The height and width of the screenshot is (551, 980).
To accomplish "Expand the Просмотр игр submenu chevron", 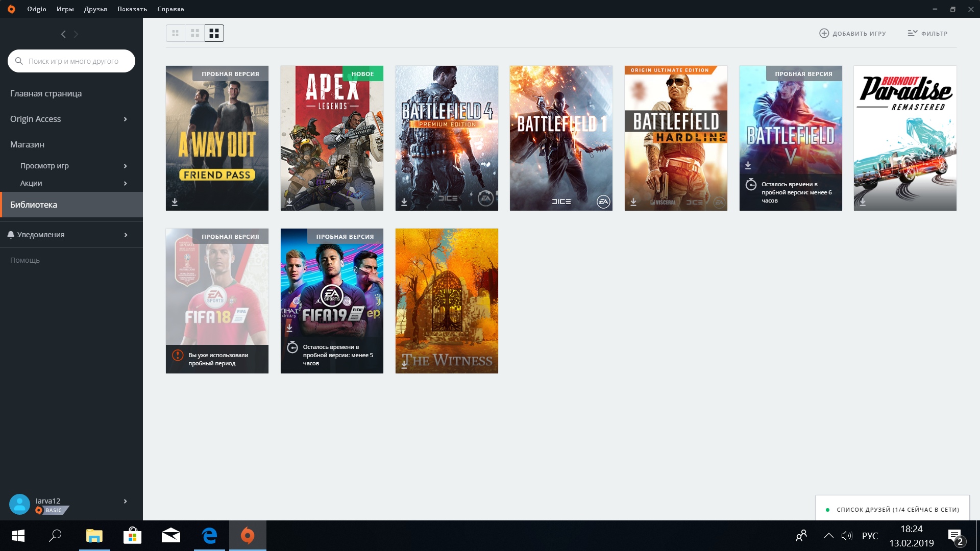I will click(x=126, y=166).
